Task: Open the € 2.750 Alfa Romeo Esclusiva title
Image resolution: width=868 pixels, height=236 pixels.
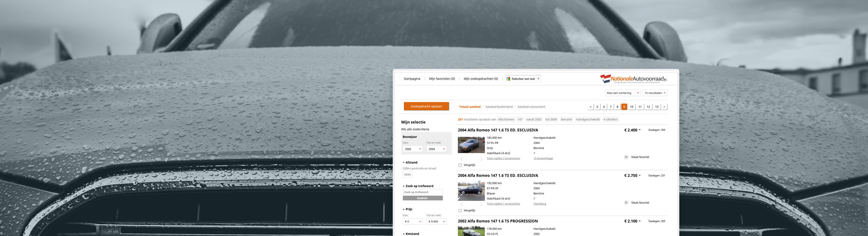Action: [498, 176]
